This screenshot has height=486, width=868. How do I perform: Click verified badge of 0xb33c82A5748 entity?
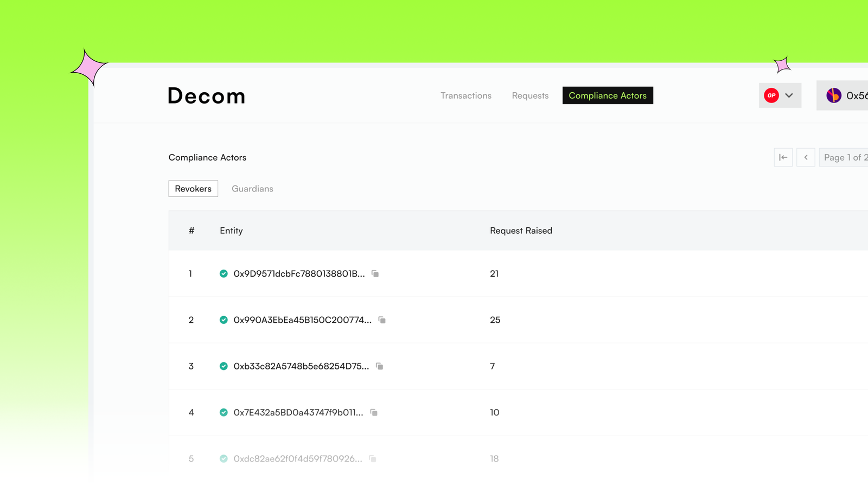pos(224,366)
